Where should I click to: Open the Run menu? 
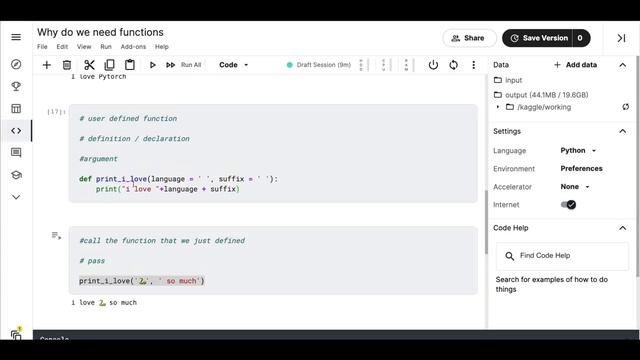(x=106, y=47)
